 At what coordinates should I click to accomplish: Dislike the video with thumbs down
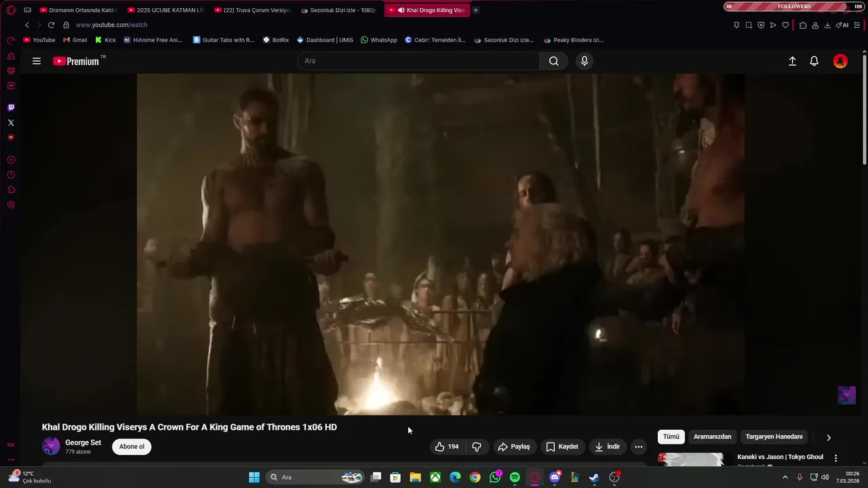tap(477, 447)
